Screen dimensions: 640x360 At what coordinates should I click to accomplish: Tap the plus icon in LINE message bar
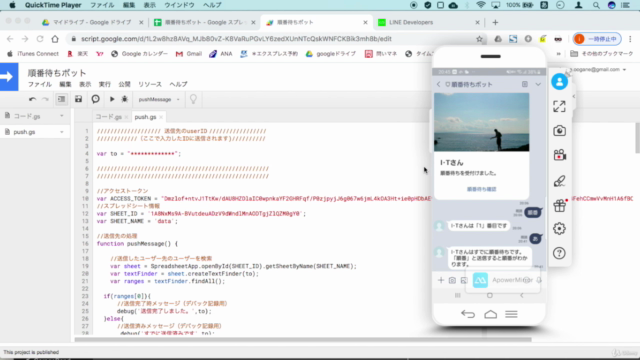(x=441, y=280)
